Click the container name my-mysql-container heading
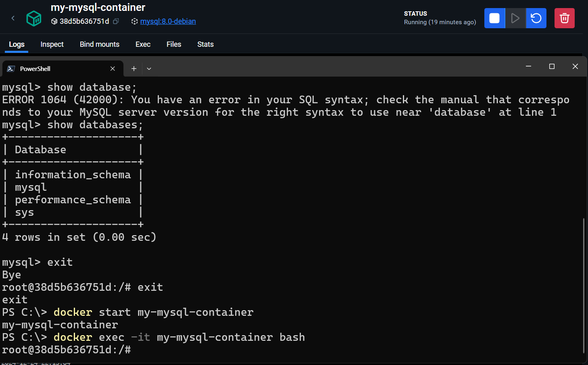 [98, 7]
